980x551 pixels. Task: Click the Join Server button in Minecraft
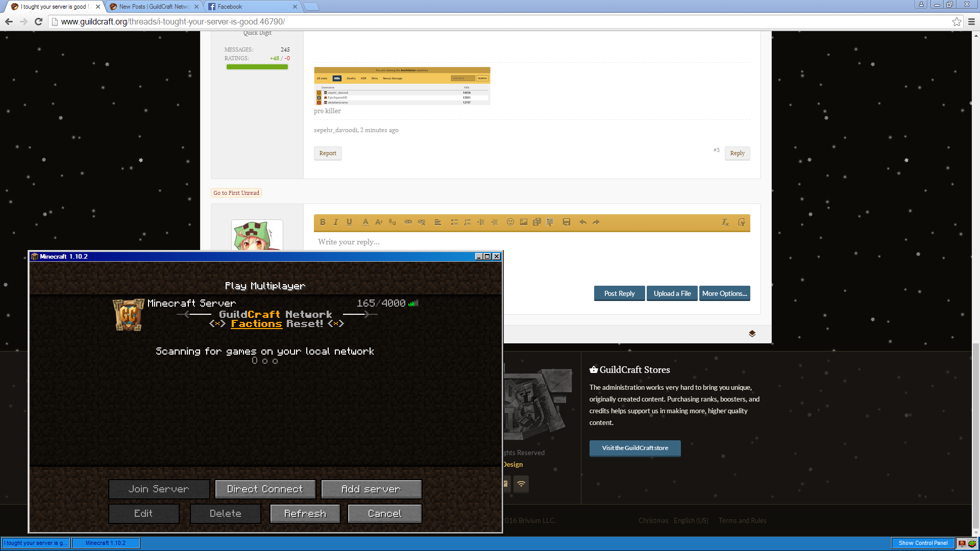coord(159,489)
